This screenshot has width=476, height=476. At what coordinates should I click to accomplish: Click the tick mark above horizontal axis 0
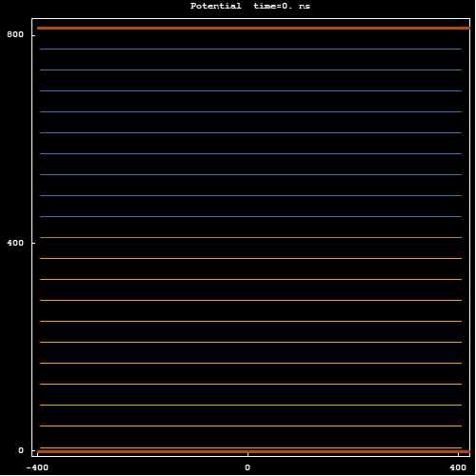[248, 454]
